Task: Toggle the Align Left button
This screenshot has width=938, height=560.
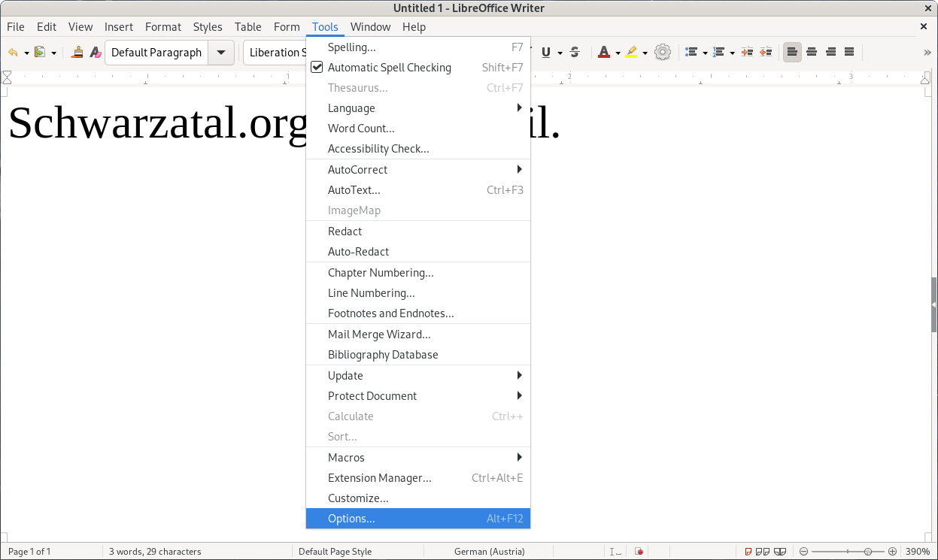Action: [792, 53]
